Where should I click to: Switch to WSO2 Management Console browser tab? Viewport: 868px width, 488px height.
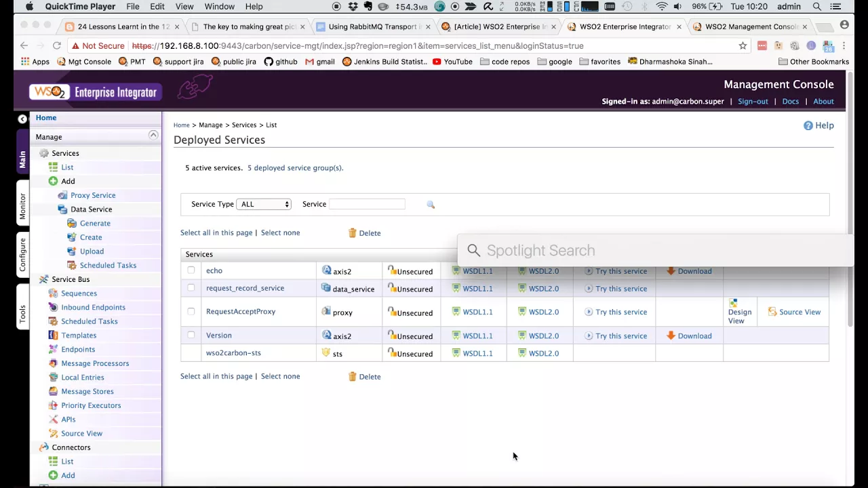click(751, 27)
